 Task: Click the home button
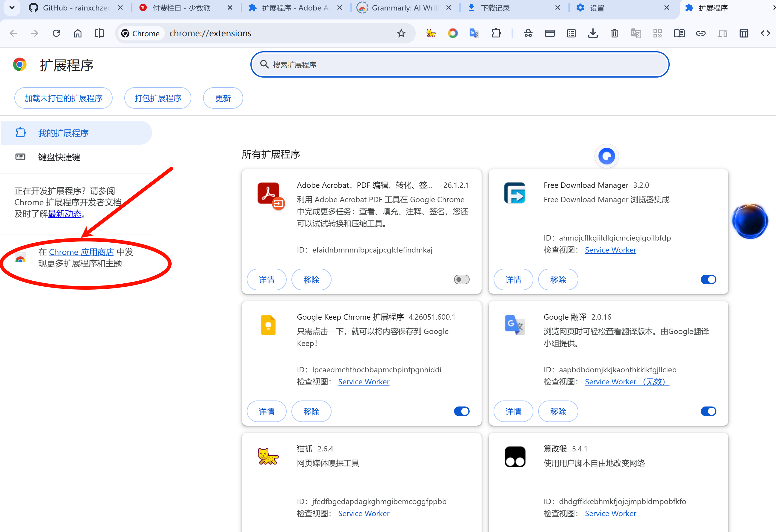[78, 33]
